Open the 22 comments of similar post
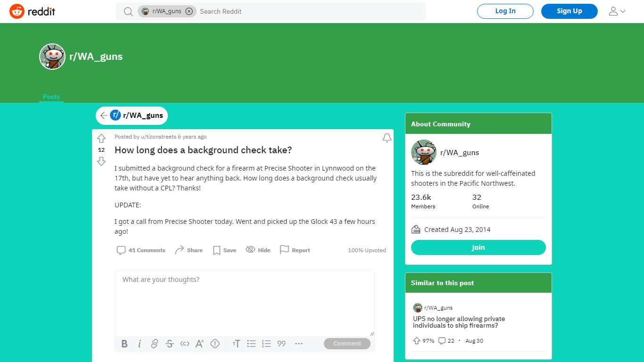Viewport: 644px width, 362px height. point(446,341)
